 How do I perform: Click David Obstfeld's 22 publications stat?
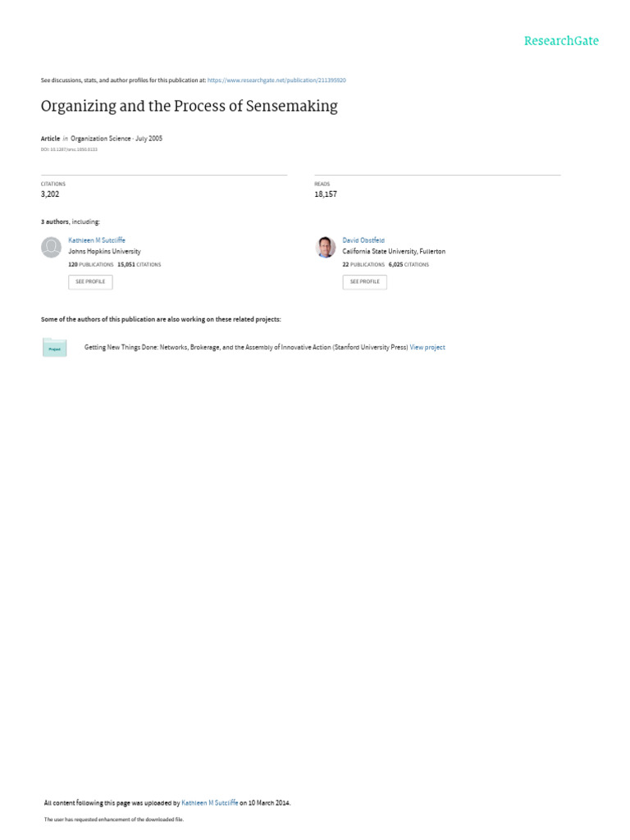363,265
